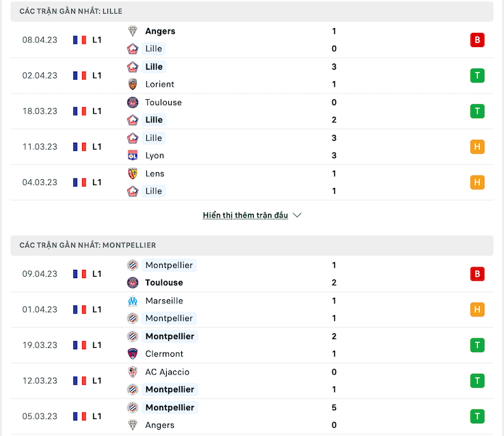This screenshot has width=504, height=436.
Task: Click the Marseille club logo
Action: [133, 301]
